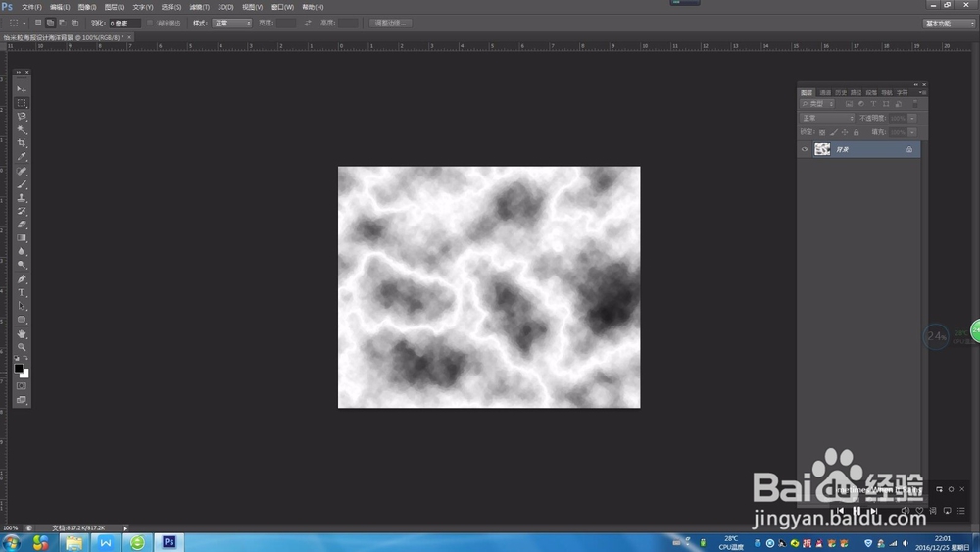Open layer filter 类型 dropdown
Screen dimensions: 980x552
817,104
